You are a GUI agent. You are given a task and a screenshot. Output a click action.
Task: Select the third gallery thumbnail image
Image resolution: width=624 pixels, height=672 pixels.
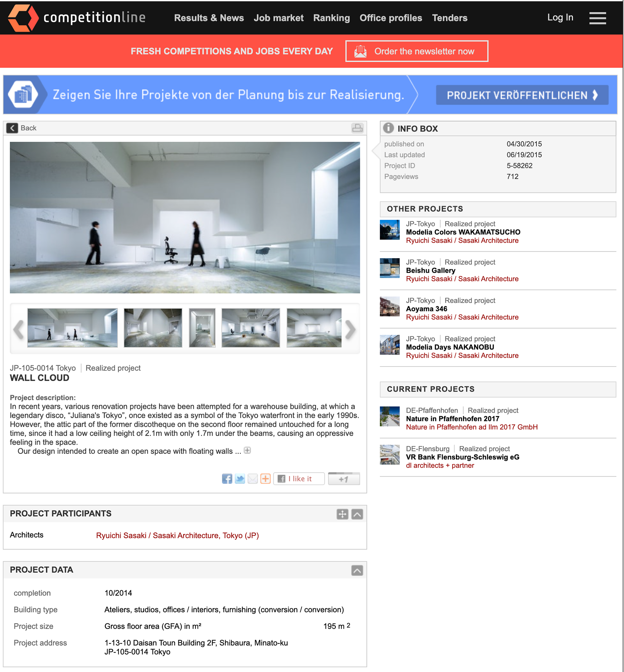click(202, 328)
